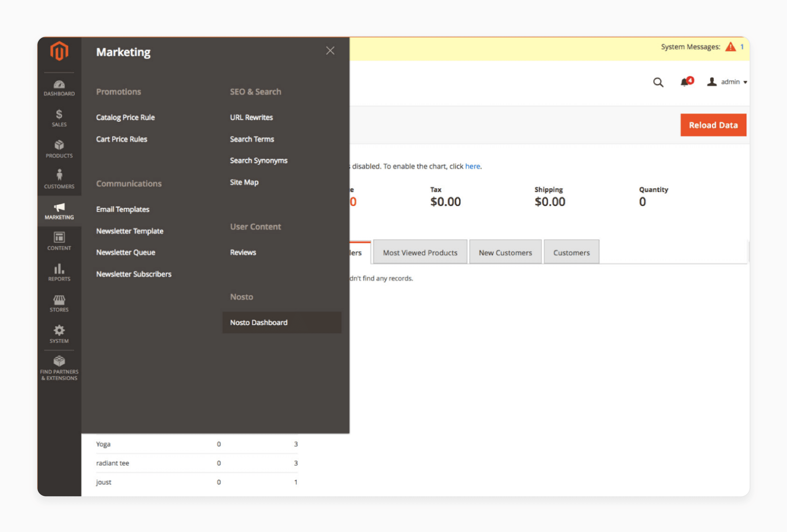The width and height of the screenshot is (787, 532).
Task: Expand the admin account dropdown
Action: (x=727, y=82)
